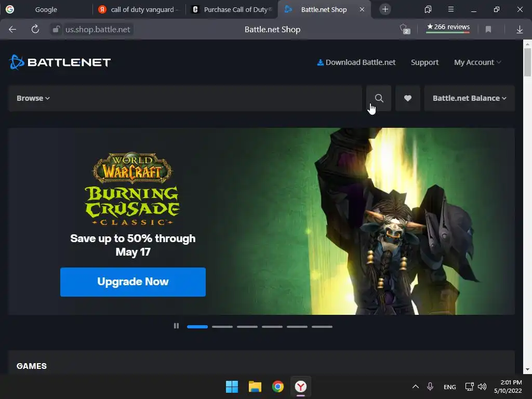Open network display tray icon
The height and width of the screenshot is (399, 532).
point(469,387)
